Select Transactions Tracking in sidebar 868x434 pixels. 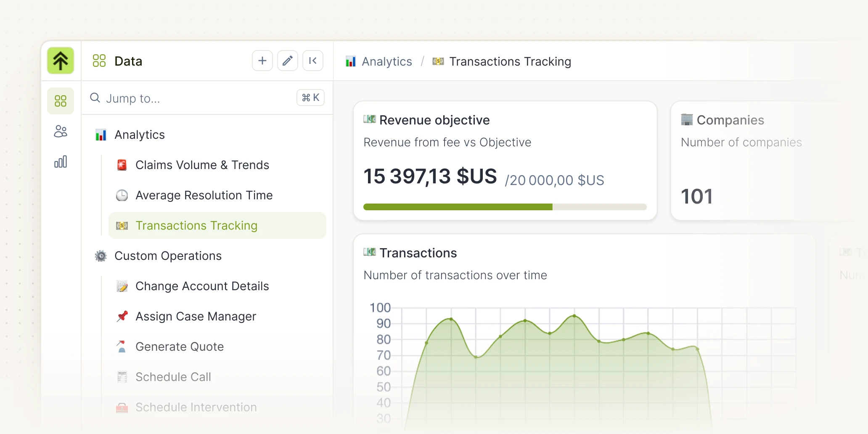point(217,225)
